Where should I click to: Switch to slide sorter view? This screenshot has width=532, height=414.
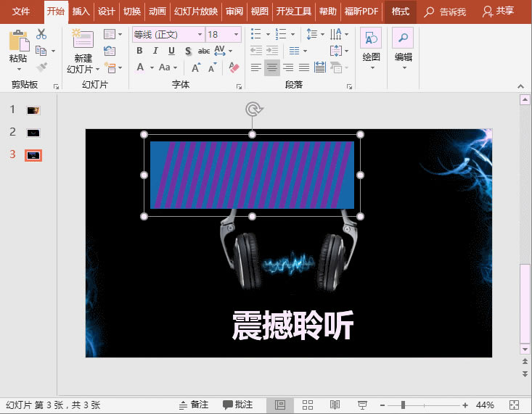coord(307,405)
